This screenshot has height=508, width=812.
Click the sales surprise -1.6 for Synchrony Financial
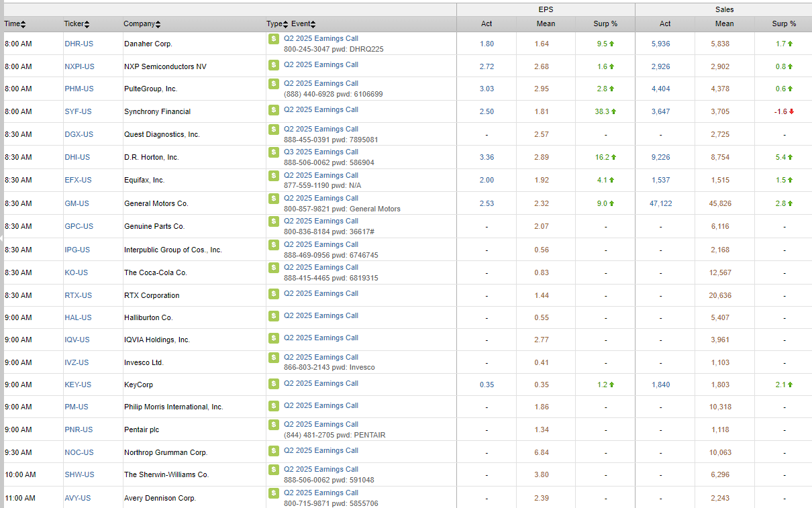tap(780, 111)
